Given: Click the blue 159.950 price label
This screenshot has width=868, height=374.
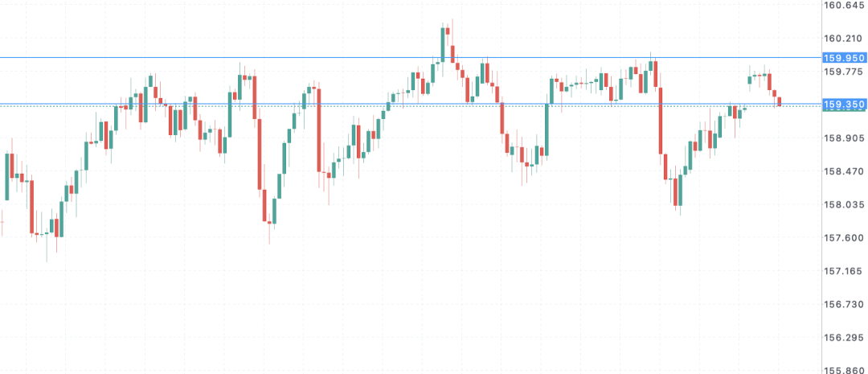Looking at the screenshot, I should point(844,58).
